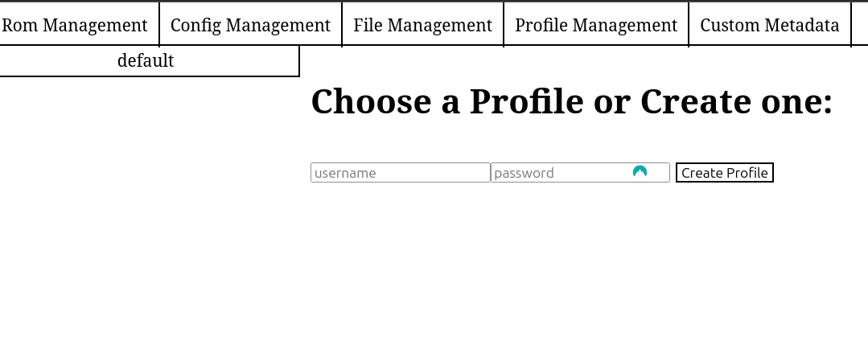
Task: Select the Profile Management tab
Action: (596, 25)
